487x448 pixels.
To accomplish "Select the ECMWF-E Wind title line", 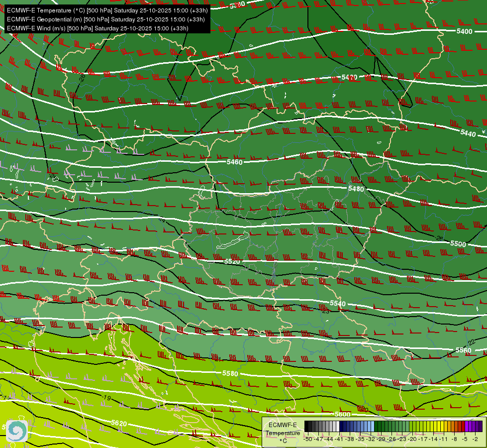I will 97,28.
